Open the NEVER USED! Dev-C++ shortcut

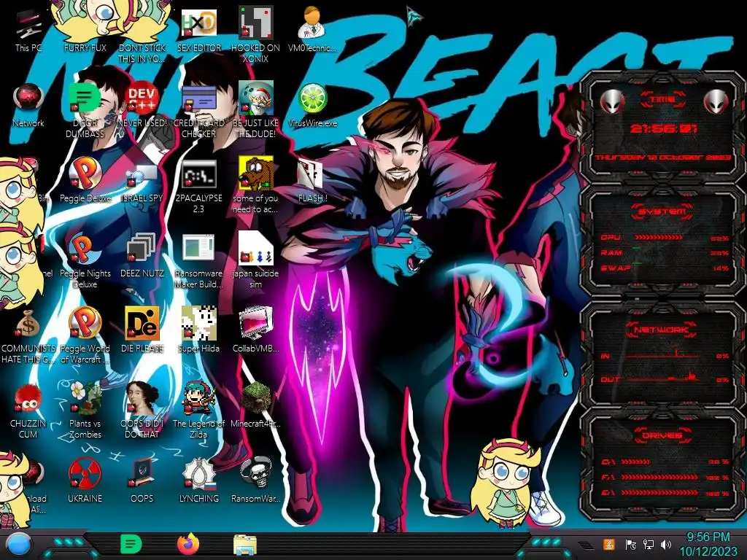[x=142, y=106]
